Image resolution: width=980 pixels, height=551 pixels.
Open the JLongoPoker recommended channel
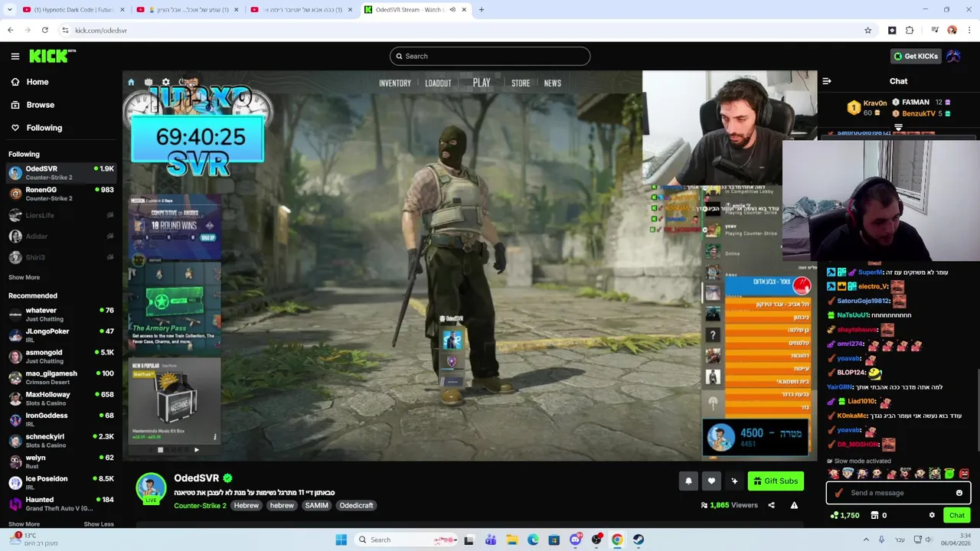pyautogui.click(x=61, y=335)
